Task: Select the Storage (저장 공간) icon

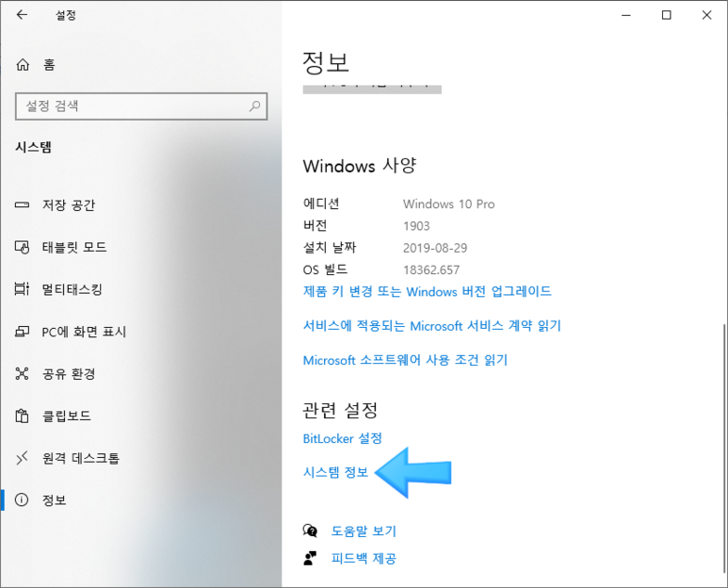Action: [x=22, y=204]
